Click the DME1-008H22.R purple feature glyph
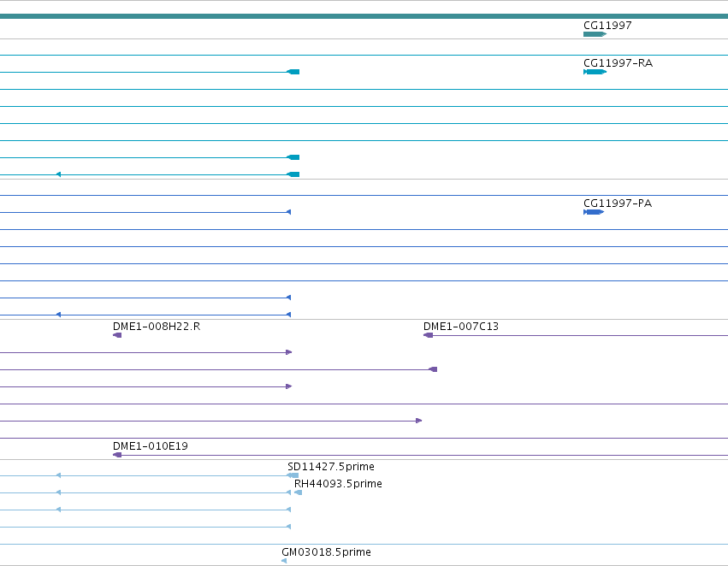The image size is (728, 566). click(117, 335)
